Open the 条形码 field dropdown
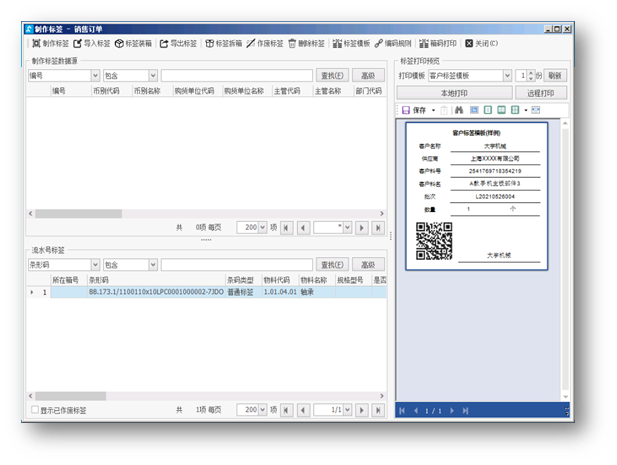Viewport: 617px width, 465px height. click(95, 265)
